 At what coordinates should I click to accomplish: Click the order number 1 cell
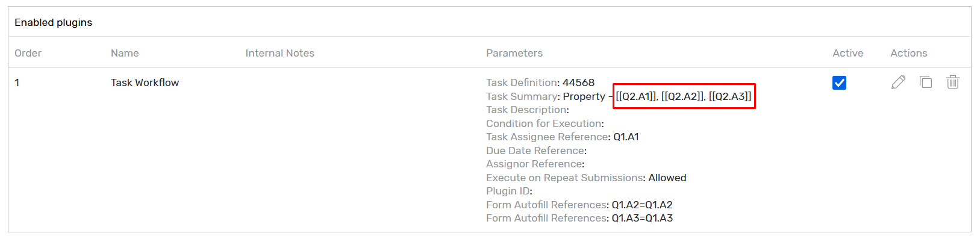point(17,82)
